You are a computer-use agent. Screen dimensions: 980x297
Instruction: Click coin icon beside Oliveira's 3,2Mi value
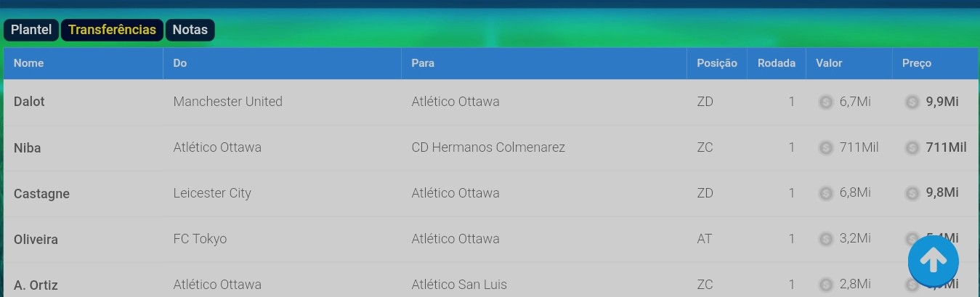coord(826,239)
